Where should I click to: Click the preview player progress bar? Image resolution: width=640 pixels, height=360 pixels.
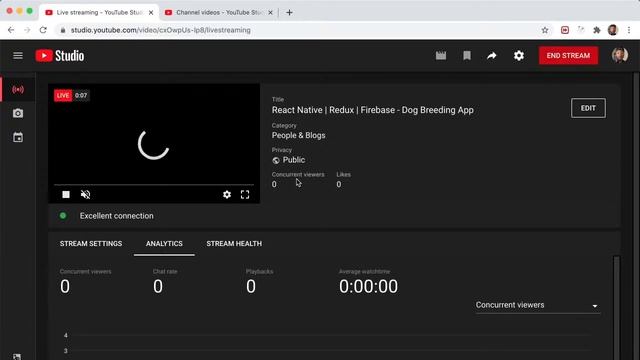(154, 185)
